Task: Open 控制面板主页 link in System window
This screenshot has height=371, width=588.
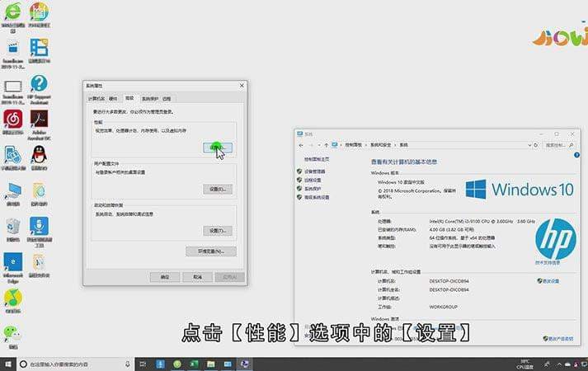Action: pos(317,159)
